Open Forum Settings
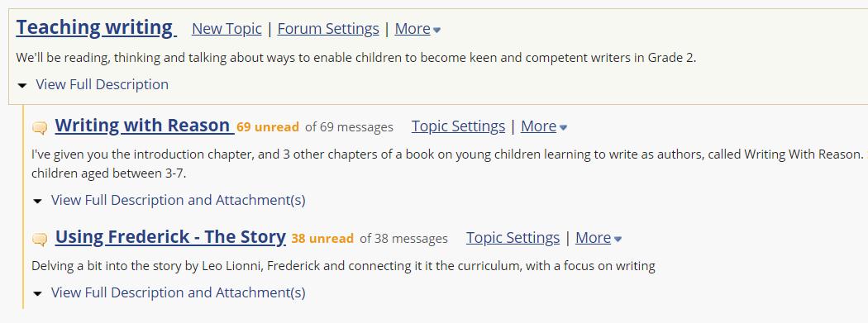The height and width of the screenshot is (323, 868). 328,29
